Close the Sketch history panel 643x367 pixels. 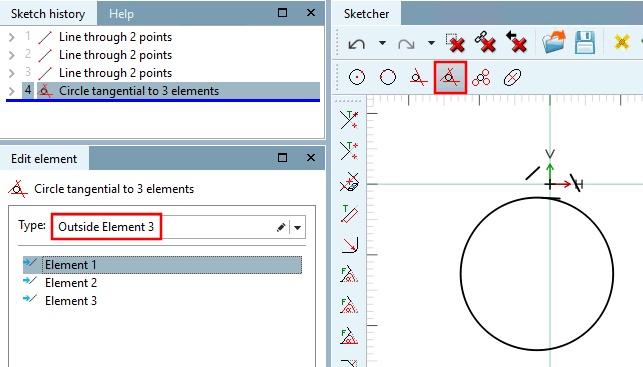click(311, 13)
